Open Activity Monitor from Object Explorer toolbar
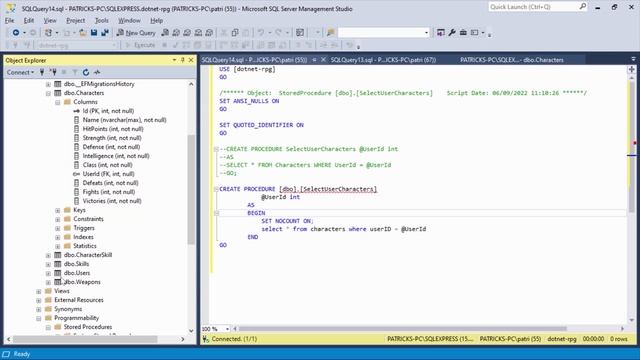Viewport: 640px width, 360px height. tap(97, 72)
